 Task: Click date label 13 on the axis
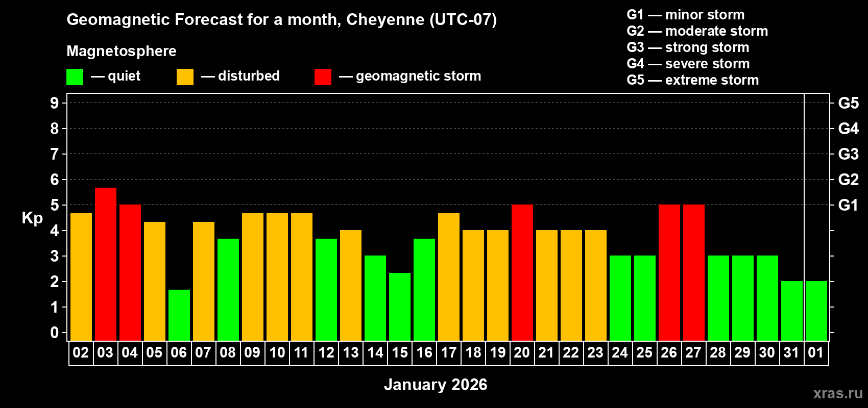(x=351, y=352)
